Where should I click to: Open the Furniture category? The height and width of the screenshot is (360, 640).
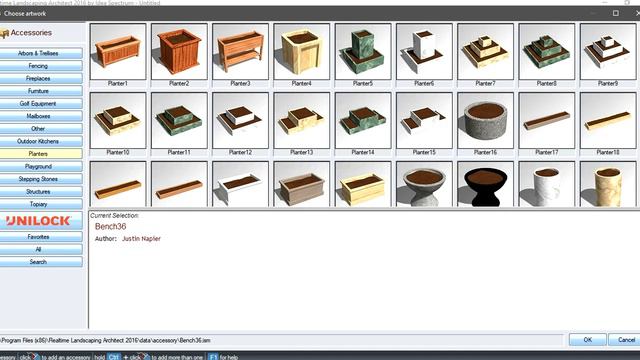pos(41,91)
